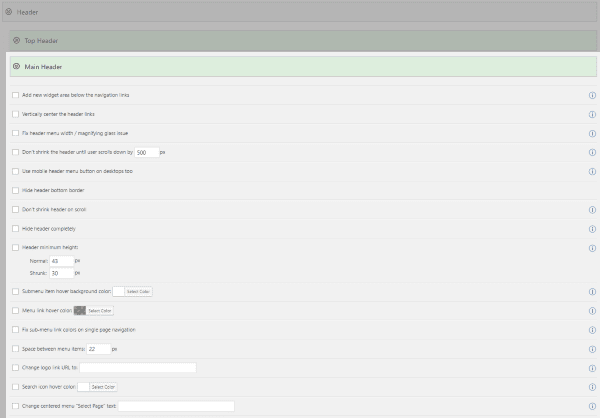
Task: Enable 'Don't shrink header on scroll' checkbox
Action: point(15,209)
